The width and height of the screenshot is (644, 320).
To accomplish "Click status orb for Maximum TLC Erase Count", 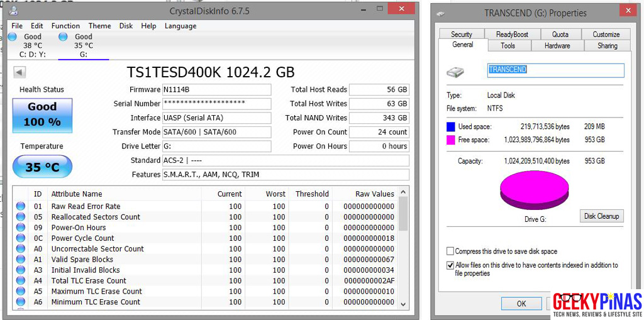I will tap(21, 292).
